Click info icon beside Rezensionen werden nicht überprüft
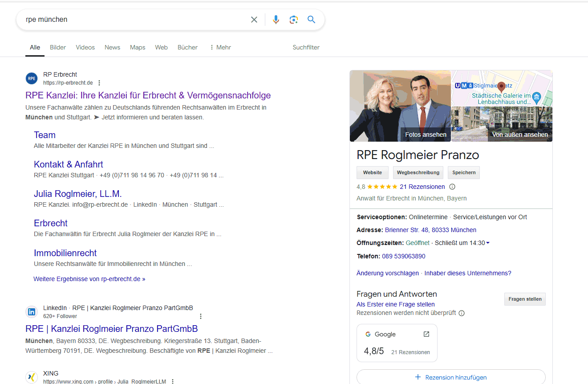Image resolution: width=588 pixels, height=384 pixels. (462, 313)
